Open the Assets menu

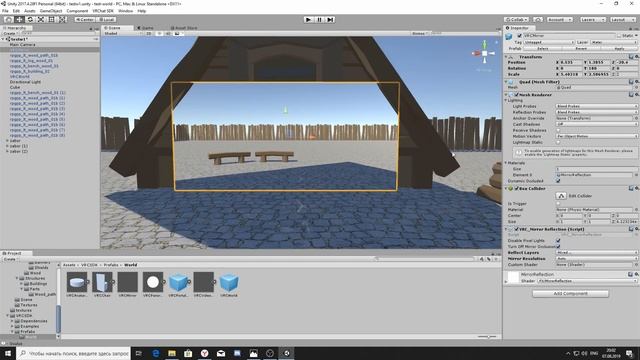pos(29,11)
